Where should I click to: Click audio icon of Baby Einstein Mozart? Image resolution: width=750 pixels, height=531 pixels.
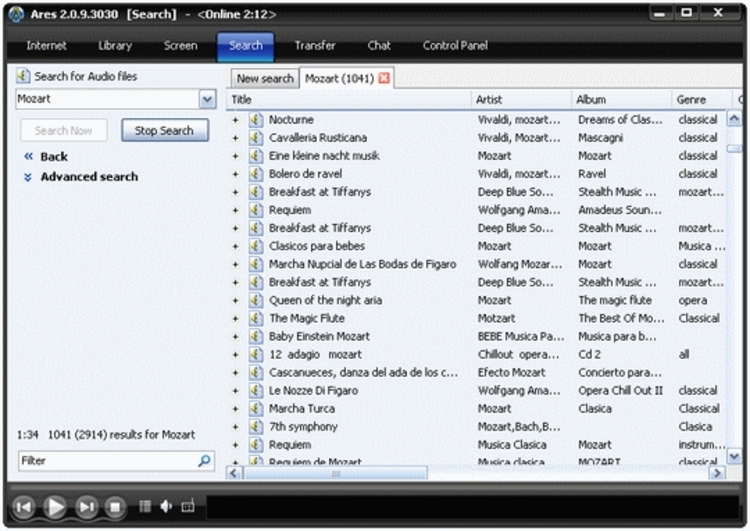tap(256, 337)
